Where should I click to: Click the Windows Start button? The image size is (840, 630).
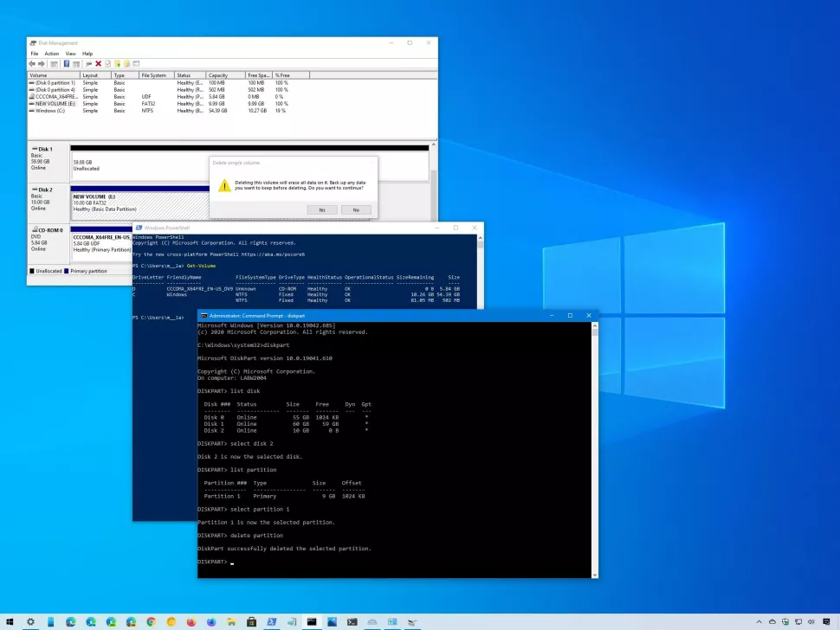tap(9, 621)
